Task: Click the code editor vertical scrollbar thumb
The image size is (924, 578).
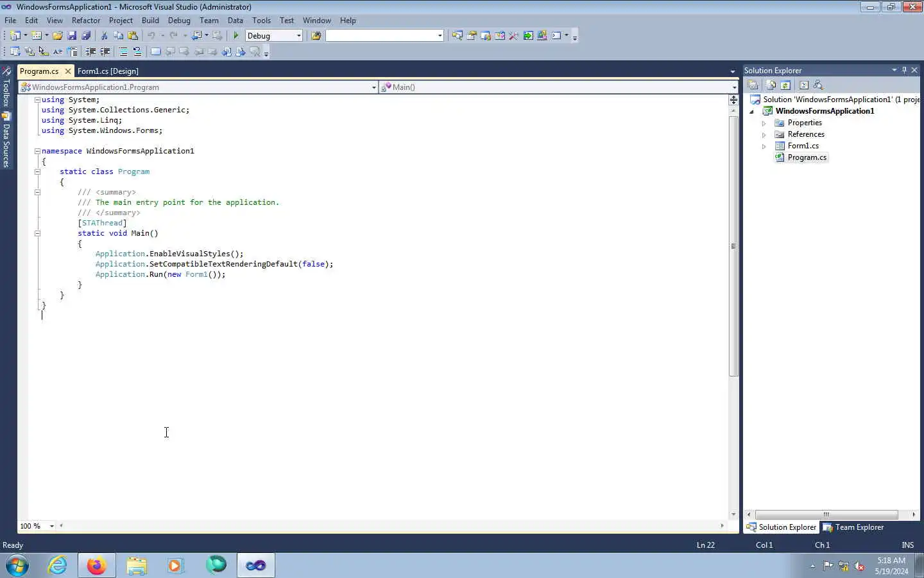Action: click(x=733, y=246)
